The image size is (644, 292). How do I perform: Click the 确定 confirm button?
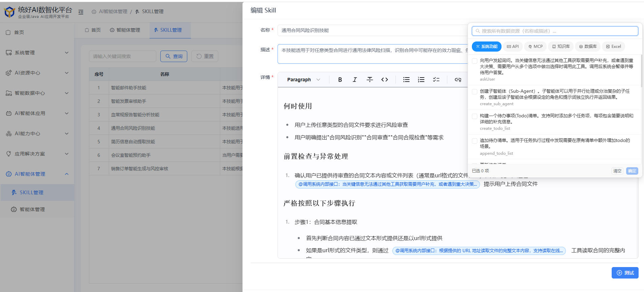tap(632, 171)
